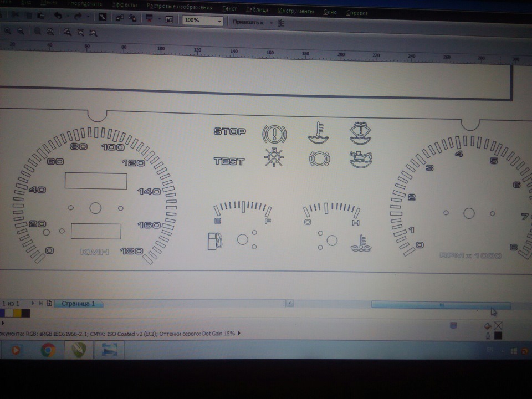Select the Zoom In magnifier tool
Image resolution: width=532 pixels, height=399 pixels.
click(7, 32)
